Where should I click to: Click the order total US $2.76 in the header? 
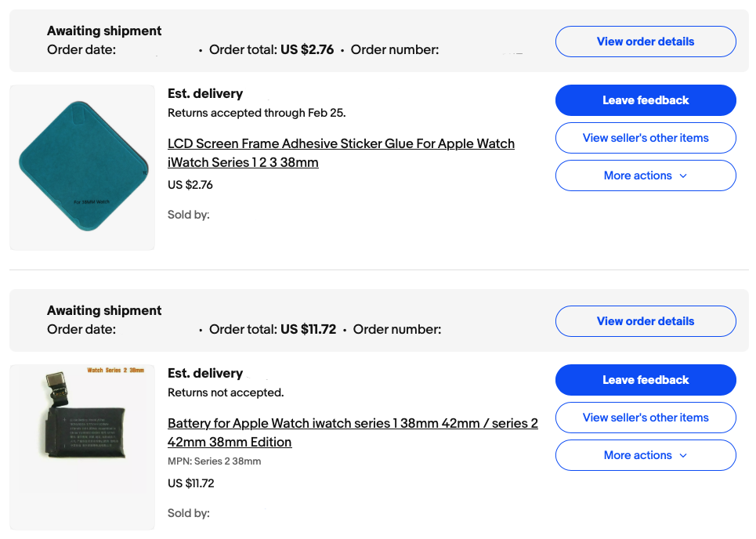tap(307, 49)
